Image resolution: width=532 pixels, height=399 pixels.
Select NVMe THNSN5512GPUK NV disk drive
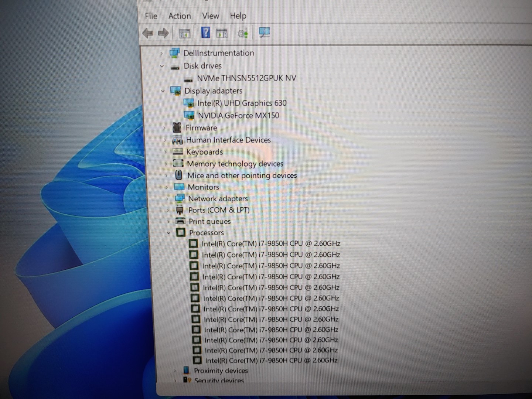246,78
